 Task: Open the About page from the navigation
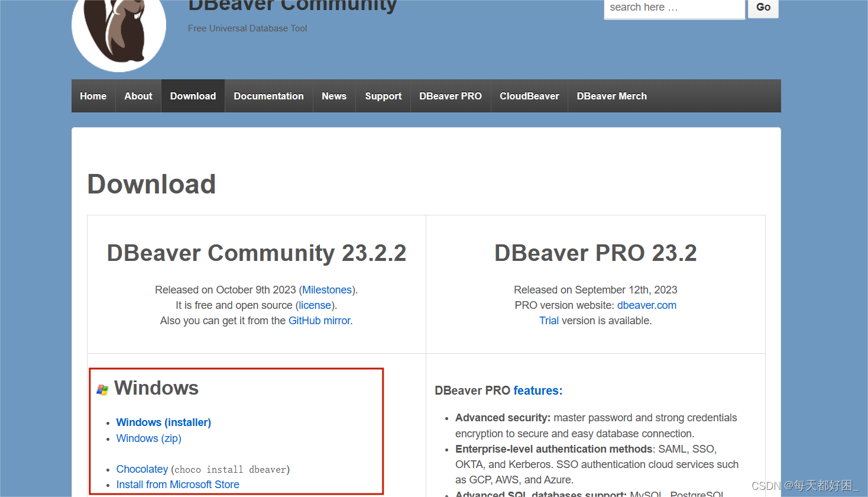[138, 95]
